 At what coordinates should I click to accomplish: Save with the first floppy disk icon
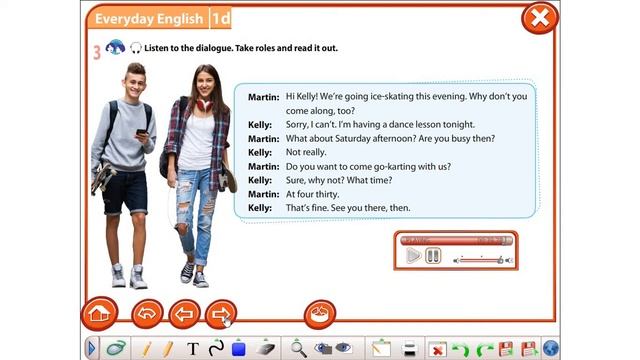(x=506, y=349)
